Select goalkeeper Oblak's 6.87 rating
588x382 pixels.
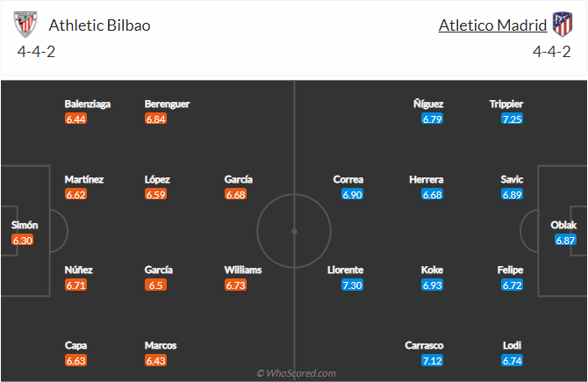(565, 240)
